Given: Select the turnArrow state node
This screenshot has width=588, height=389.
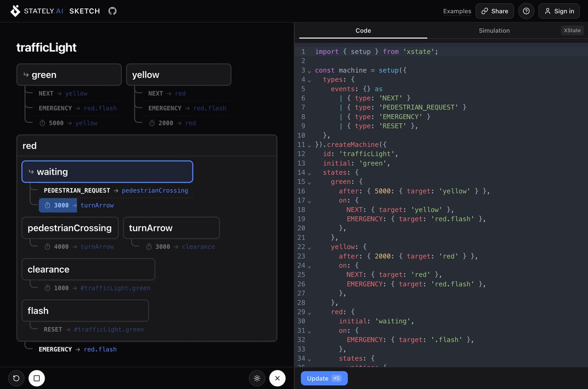Looking at the screenshot, I should tap(171, 228).
